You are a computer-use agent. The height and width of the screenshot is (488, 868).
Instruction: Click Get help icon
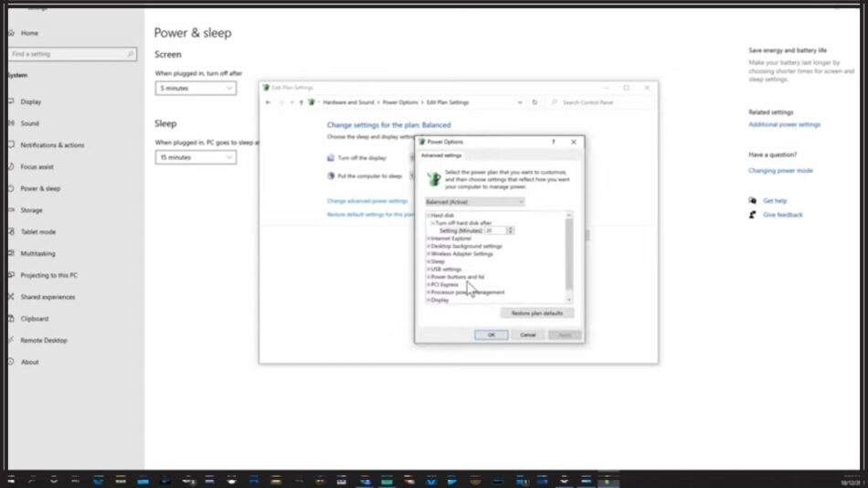point(752,200)
